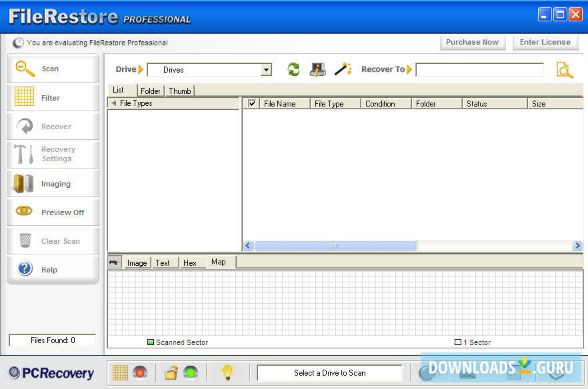Select the Scan tool in the sidebar
This screenshot has height=389, width=588.
[x=53, y=69]
